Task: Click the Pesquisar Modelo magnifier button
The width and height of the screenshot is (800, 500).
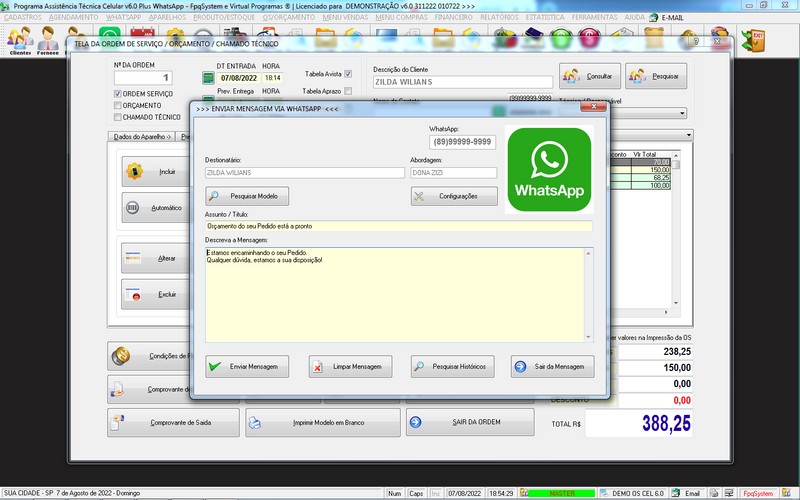Action: pos(247,196)
